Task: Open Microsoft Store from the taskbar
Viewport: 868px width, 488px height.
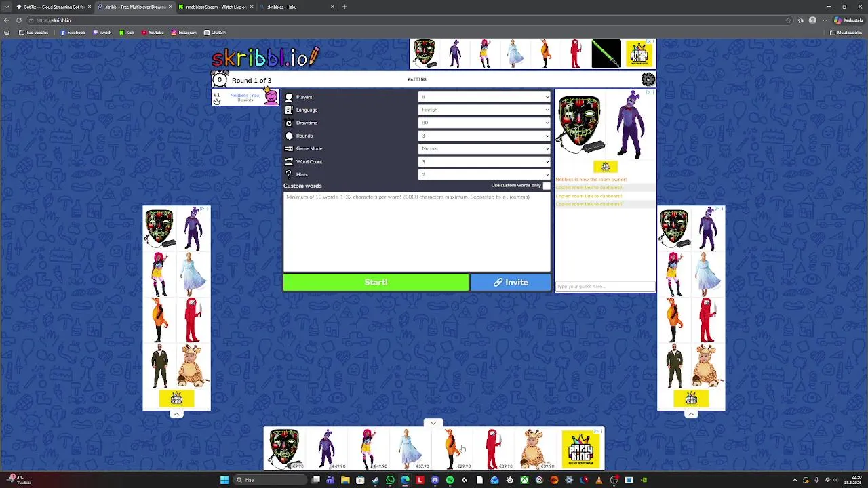Action: point(360,480)
